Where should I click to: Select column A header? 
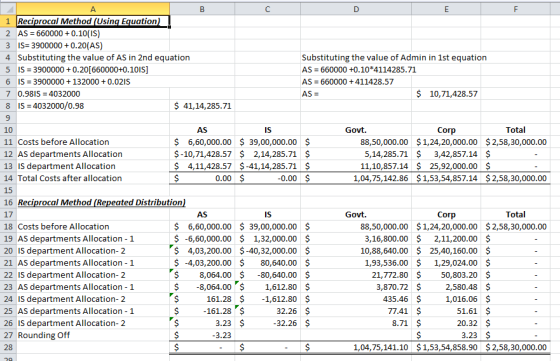click(93, 9)
